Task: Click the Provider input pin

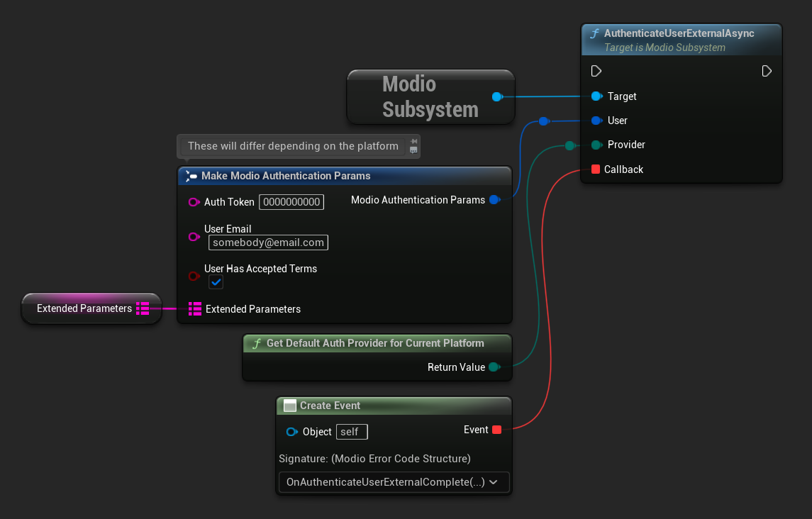Action: pyautogui.click(x=596, y=145)
